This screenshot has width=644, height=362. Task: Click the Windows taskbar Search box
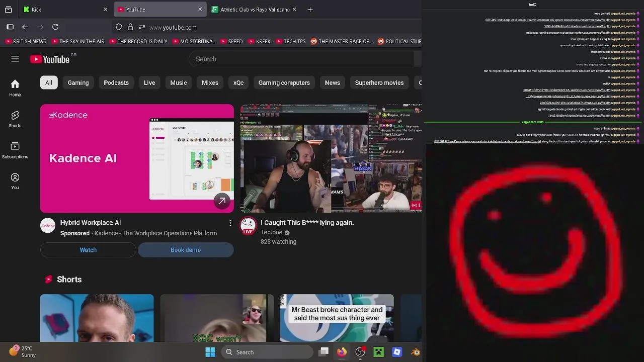(267, 352)
